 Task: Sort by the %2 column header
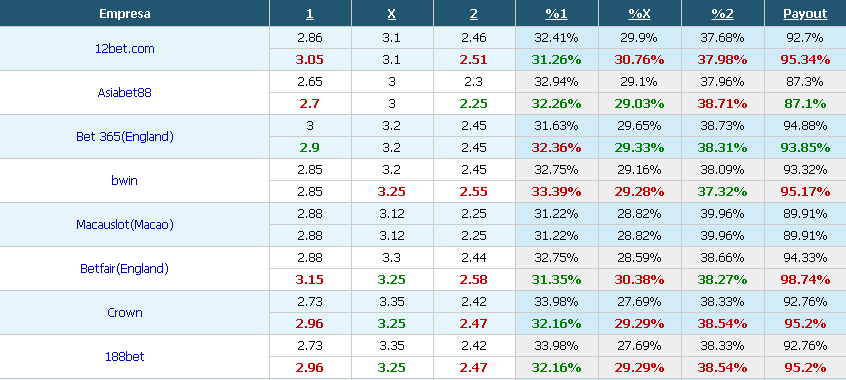[722, 14]
